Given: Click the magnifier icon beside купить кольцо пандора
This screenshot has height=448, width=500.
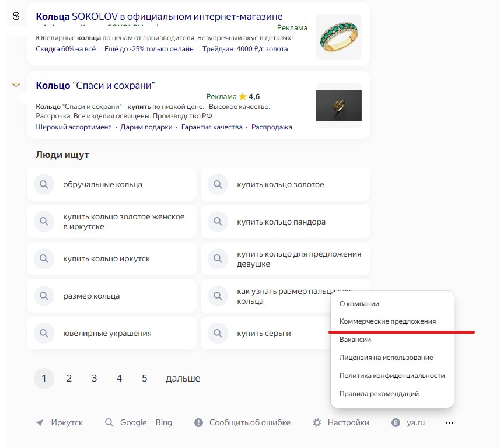Looking at the screenshot, I should pos(218,222).
